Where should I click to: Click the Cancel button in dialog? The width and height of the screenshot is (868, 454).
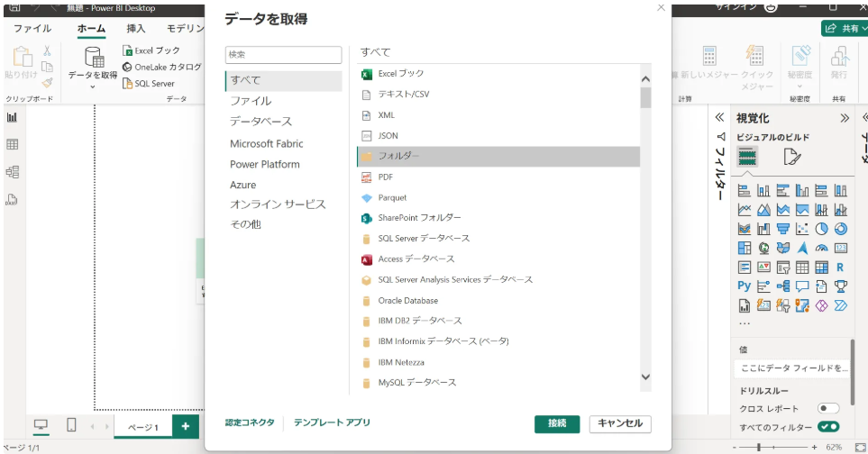[x=620, y=423]
